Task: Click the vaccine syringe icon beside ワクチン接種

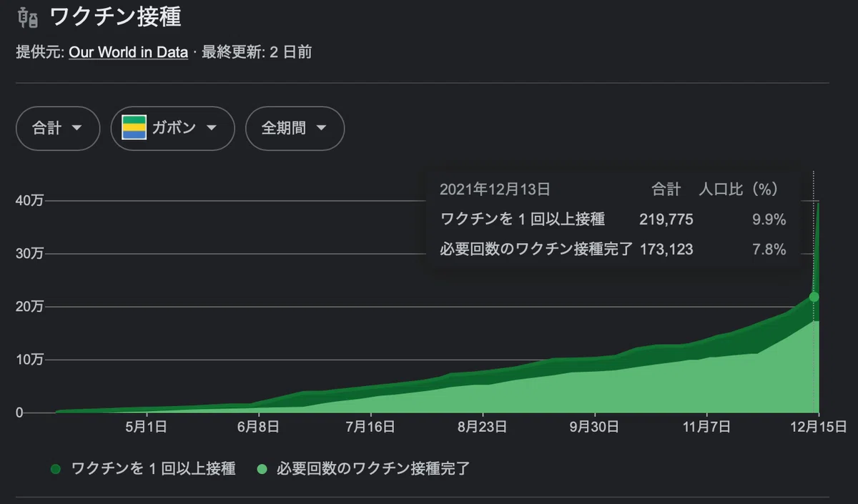Action: [27, 16]
